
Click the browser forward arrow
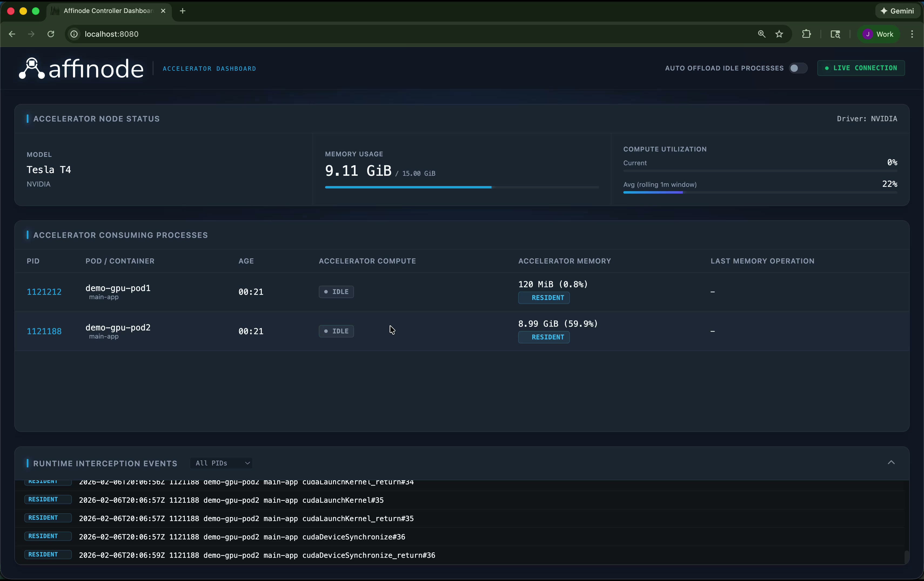tap(31, 34)
